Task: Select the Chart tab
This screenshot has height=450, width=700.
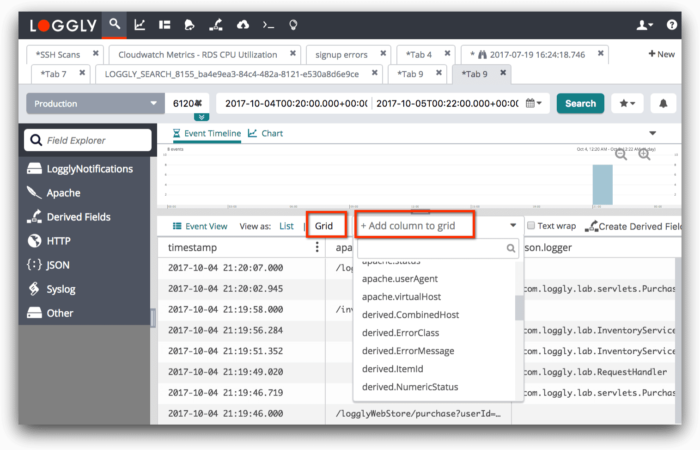Action: click(x=265, y=133)
